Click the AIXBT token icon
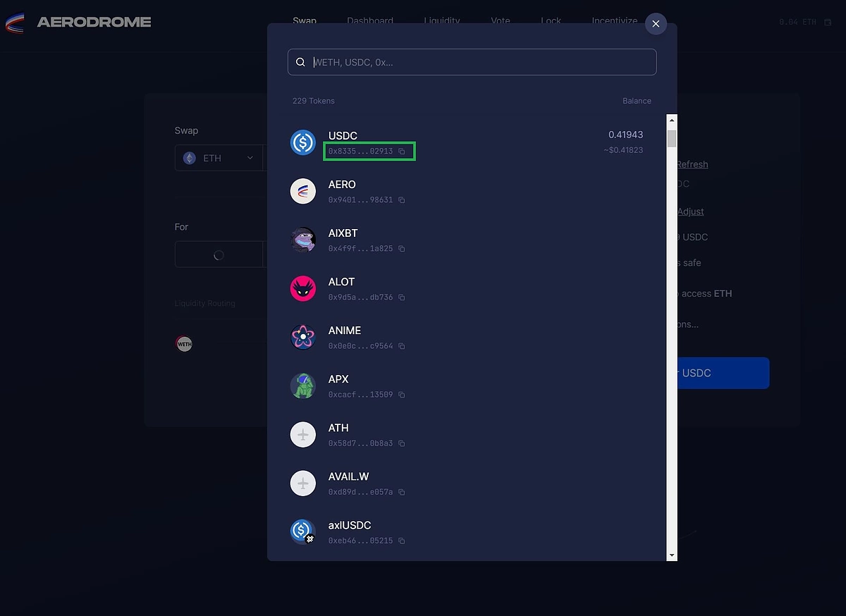 pyautogui.click(x=303, y=240)
